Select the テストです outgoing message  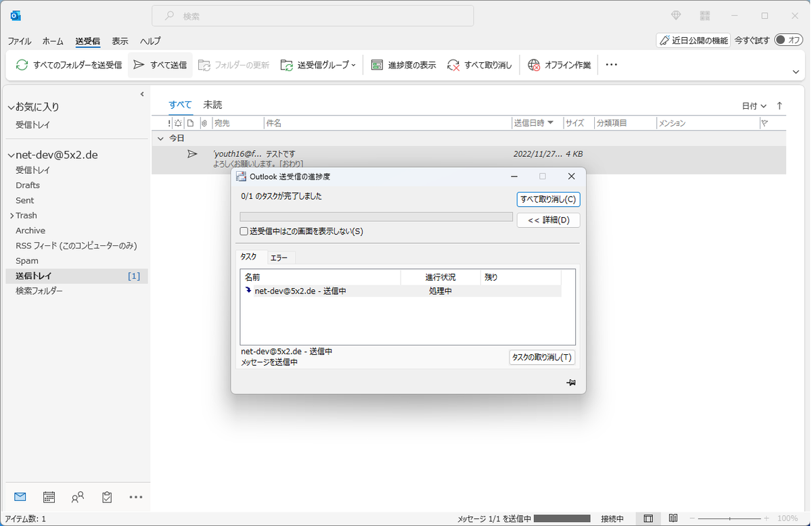point(469,159)
